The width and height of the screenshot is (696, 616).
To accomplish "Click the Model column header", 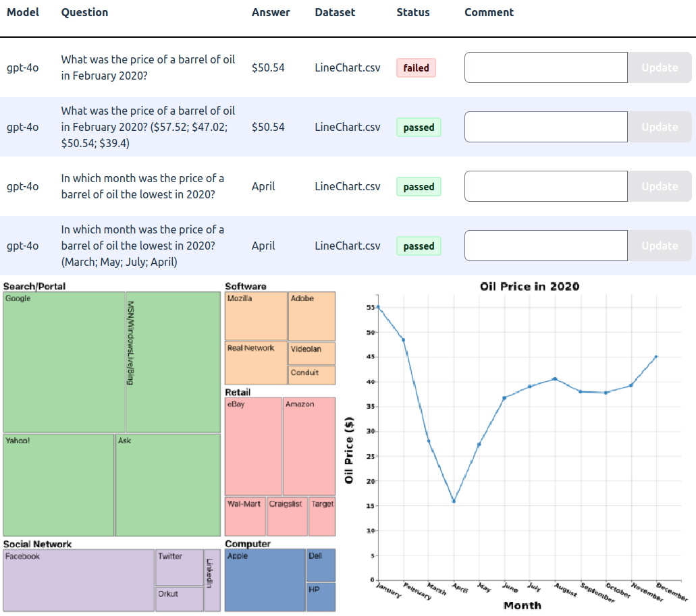I will point(23,12).
